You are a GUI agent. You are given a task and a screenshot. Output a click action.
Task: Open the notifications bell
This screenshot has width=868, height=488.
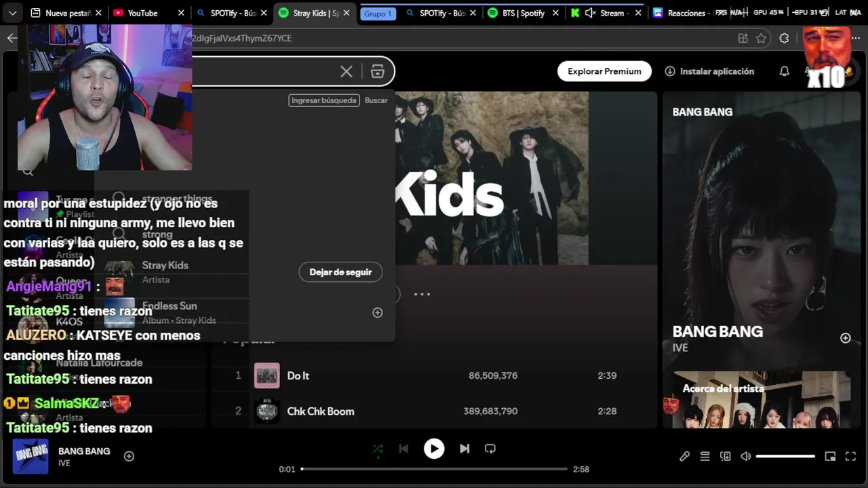click(x=785, y=71)
